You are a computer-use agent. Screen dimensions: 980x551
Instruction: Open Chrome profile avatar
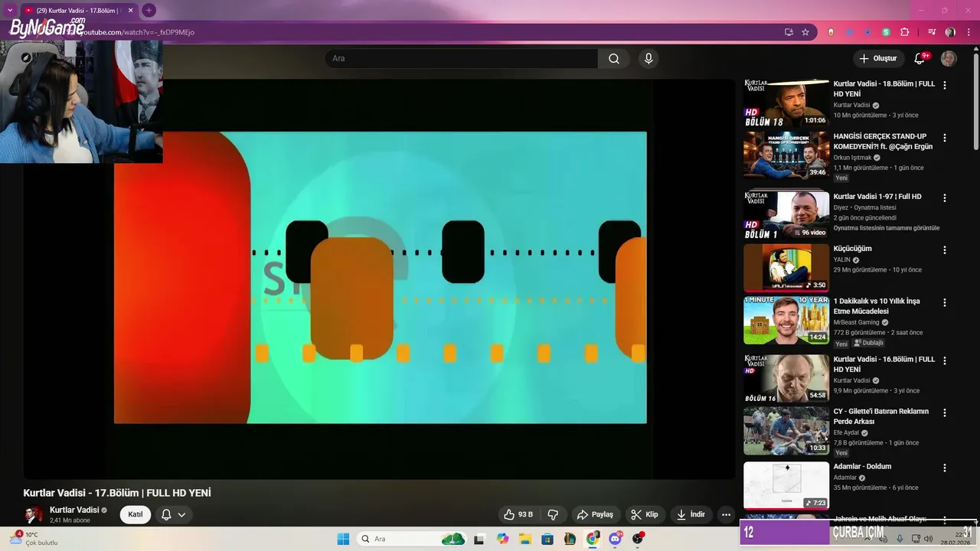click(x=950, y=32)
